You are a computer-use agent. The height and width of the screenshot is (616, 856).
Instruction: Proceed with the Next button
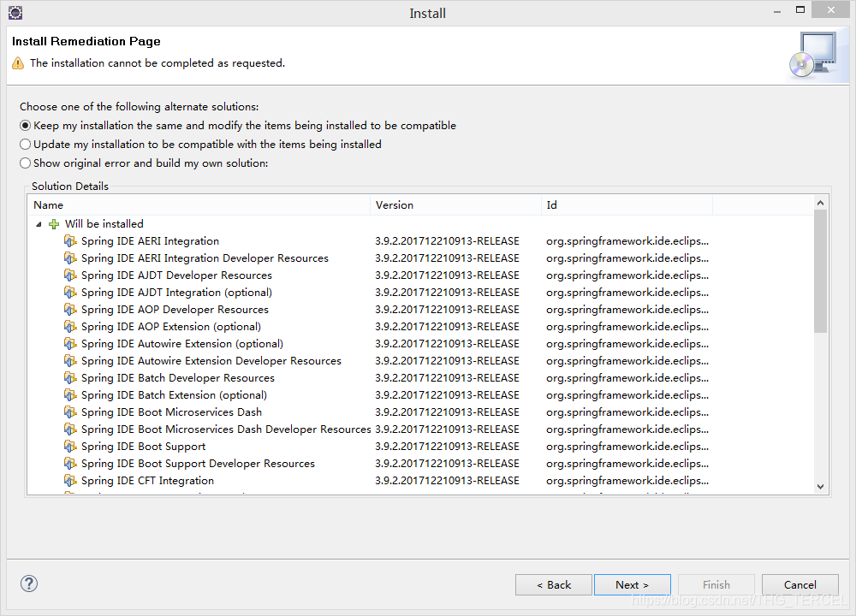[x=633, y=585]
